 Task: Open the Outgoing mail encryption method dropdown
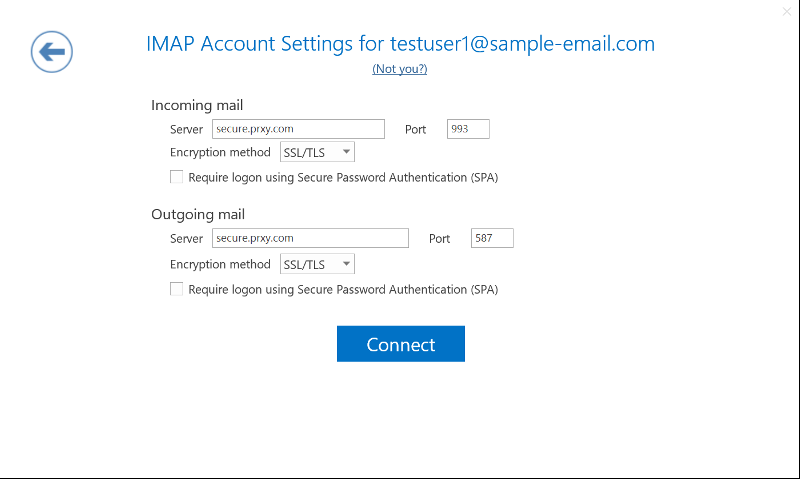(x=317, y=264)
